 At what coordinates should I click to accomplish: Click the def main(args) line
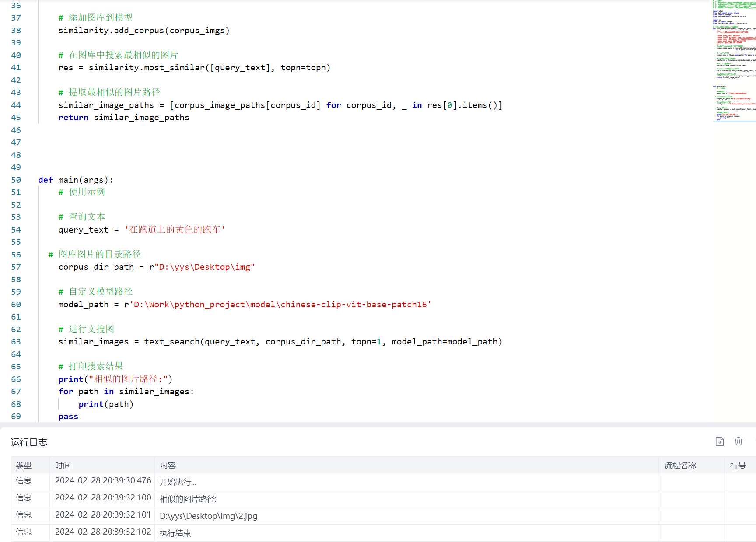[x=76, y=180]
